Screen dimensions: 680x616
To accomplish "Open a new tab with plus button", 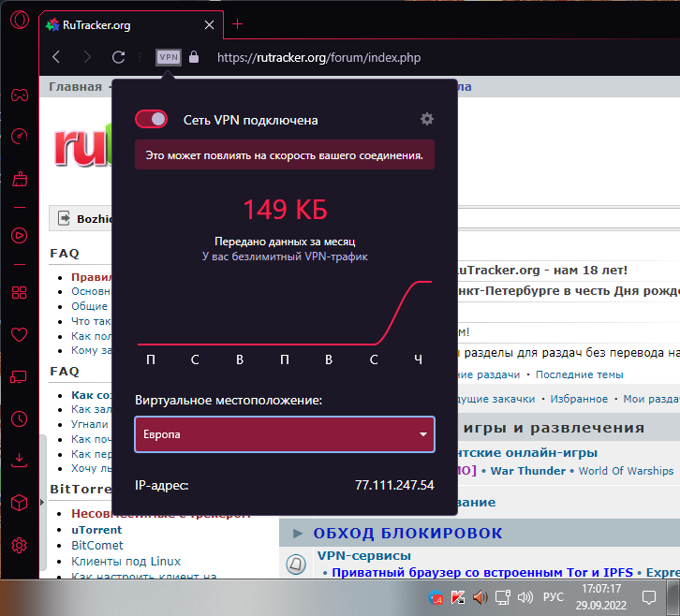I will pos(237,24).
